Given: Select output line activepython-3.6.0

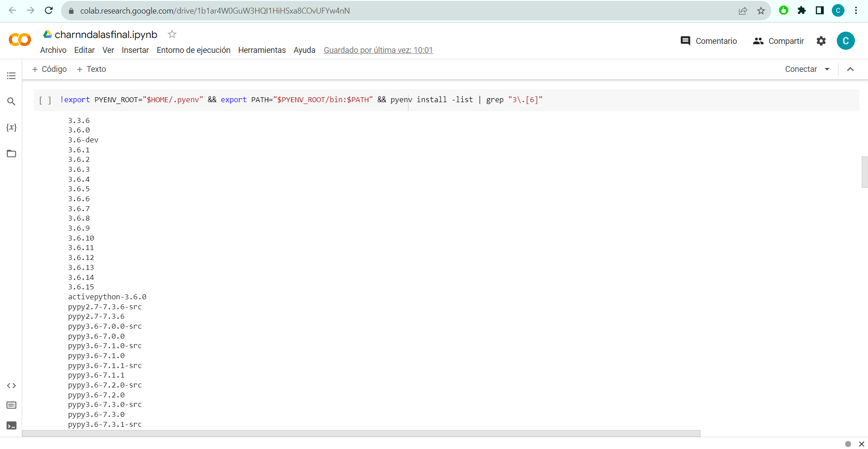Looking at the screenshot, I should tap(107, 297).
